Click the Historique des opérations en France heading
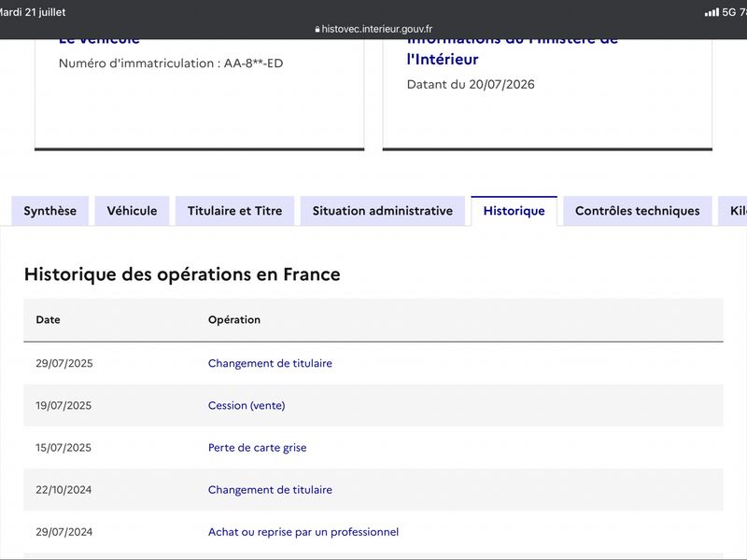 [182, 274]
